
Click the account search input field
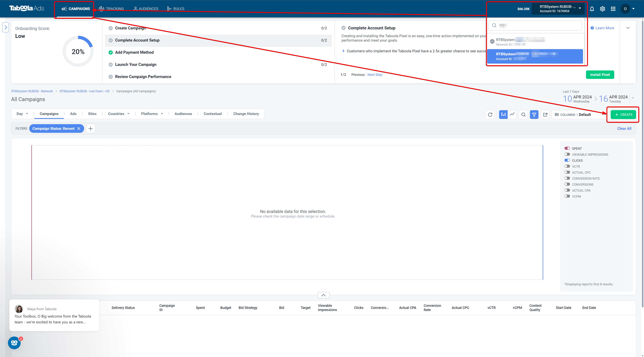point(535,25)
